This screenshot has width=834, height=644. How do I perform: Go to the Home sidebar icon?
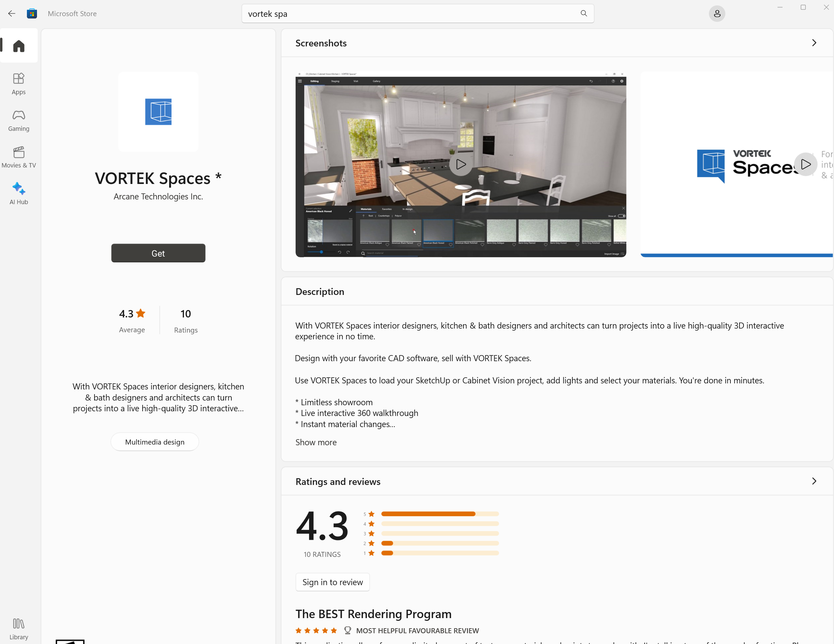(19, 46)
